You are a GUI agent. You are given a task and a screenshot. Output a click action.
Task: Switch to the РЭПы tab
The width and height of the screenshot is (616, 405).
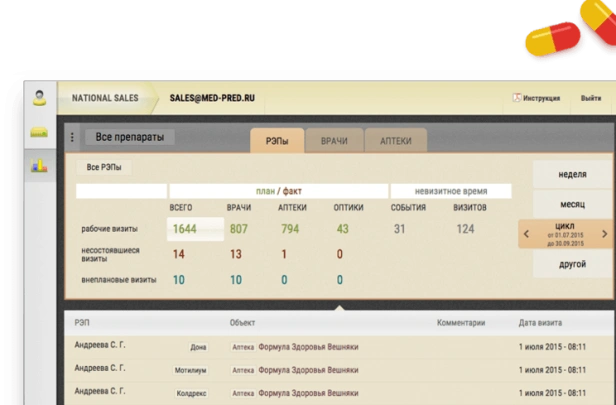[277, 141]
